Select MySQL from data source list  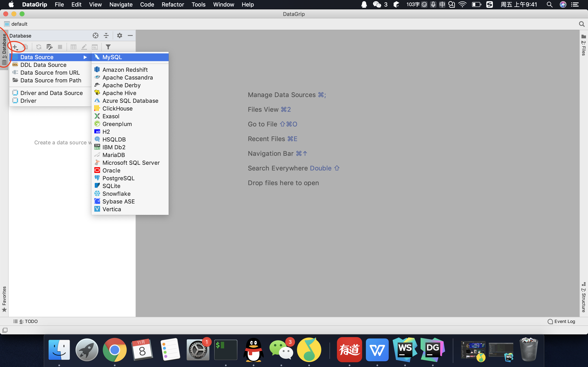pyautogui.click(x=112, y=57)
